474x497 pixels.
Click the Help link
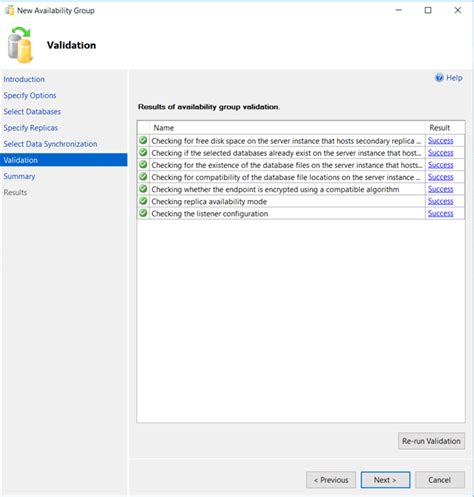(x=454, y=78)
